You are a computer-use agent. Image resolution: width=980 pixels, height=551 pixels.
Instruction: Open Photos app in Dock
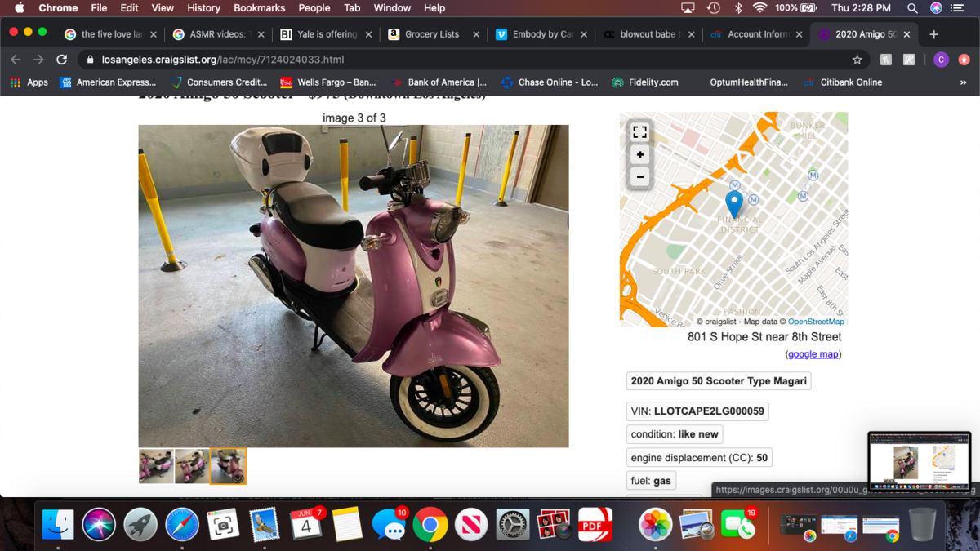(x=655, y=525)
